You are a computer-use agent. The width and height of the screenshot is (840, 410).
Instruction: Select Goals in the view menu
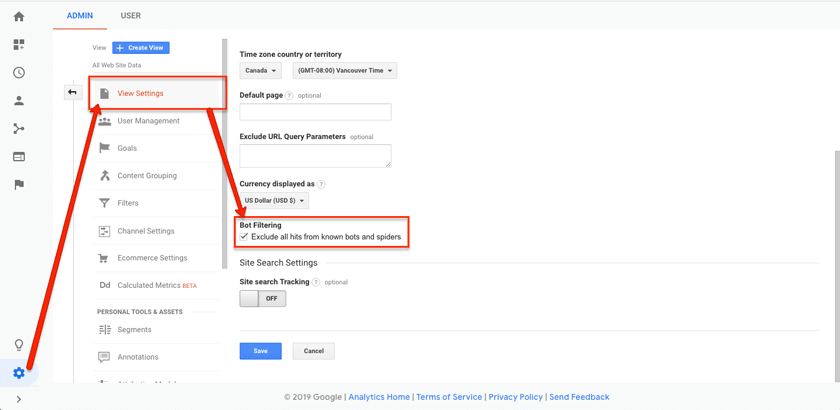click(127, 148)
